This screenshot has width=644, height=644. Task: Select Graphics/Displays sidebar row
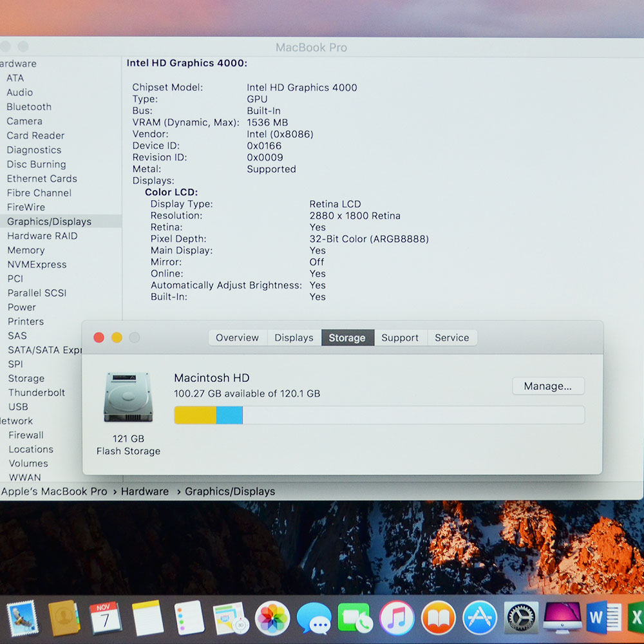tap(61, 222)
